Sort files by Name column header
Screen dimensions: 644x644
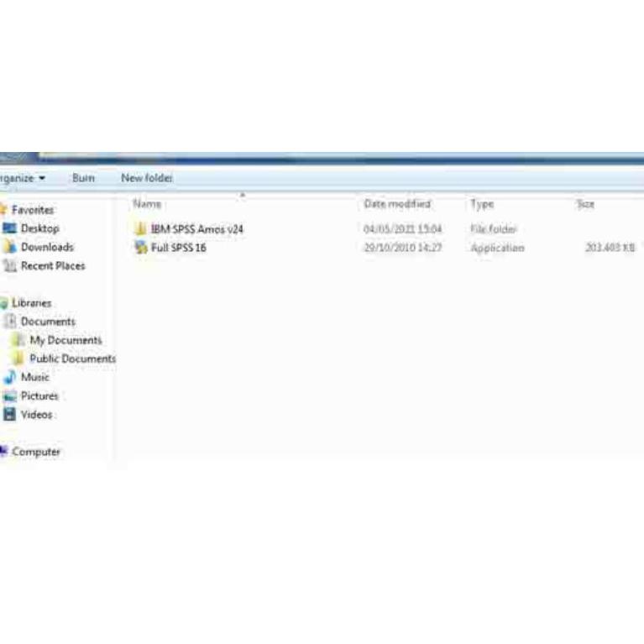147,204
